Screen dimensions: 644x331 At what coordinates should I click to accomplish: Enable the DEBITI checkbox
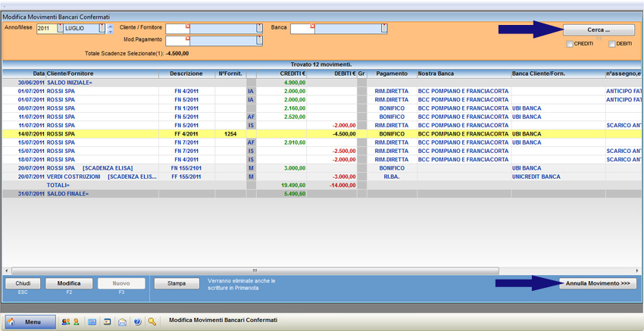(612, 44)
